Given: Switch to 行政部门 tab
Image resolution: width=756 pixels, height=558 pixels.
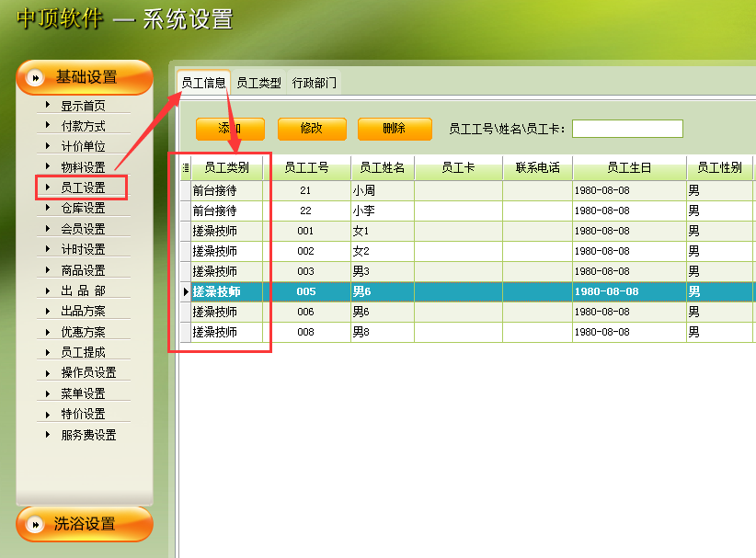Looking at the screenshot, I should pyautogui.click(x=315, y=83).
